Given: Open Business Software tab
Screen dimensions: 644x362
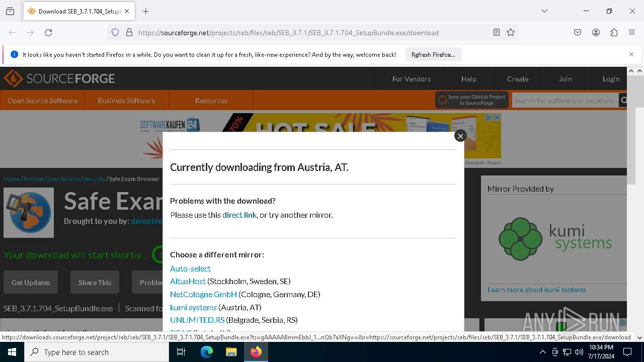Looking at the screenshot, I should [x=126, y=101].
